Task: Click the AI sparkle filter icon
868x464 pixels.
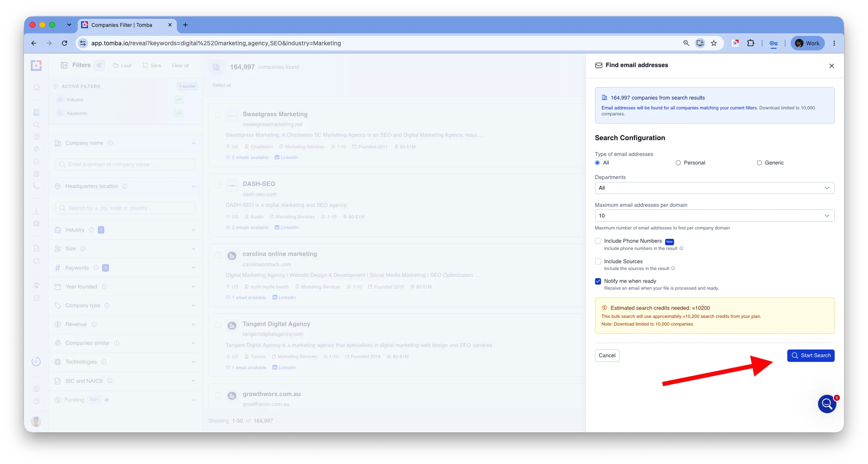Action: point(99,65)
